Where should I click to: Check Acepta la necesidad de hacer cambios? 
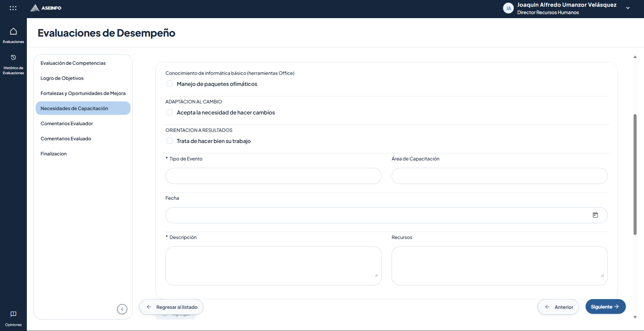[x=169, y=112]
